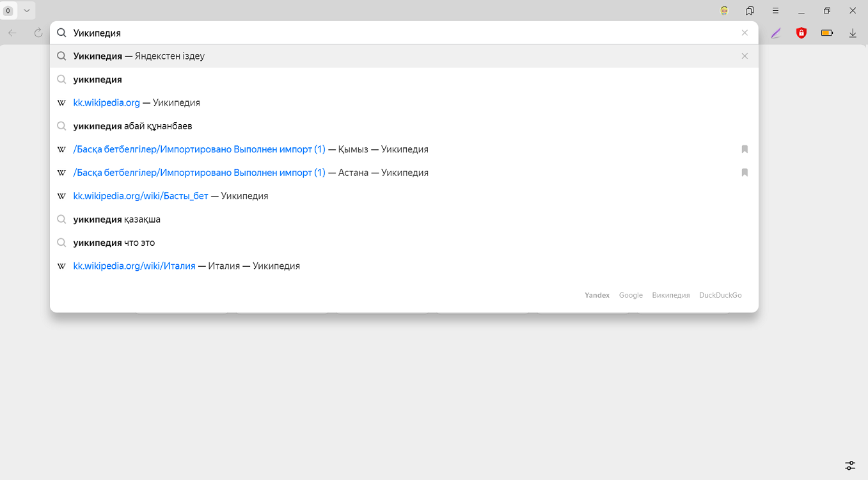This screenshot has width=868, height=480.
Task: Expand the tab list chevron dropdown
Action: coord(27,11)
